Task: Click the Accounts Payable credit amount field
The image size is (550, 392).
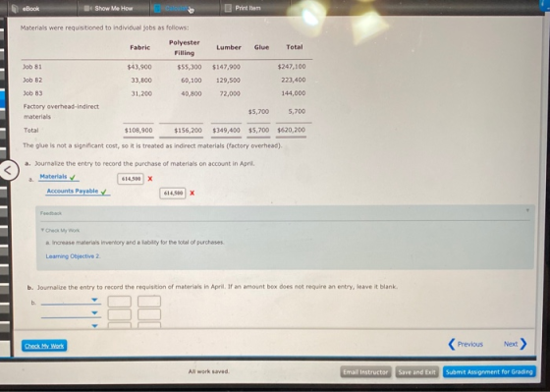Action: (173, 193)
